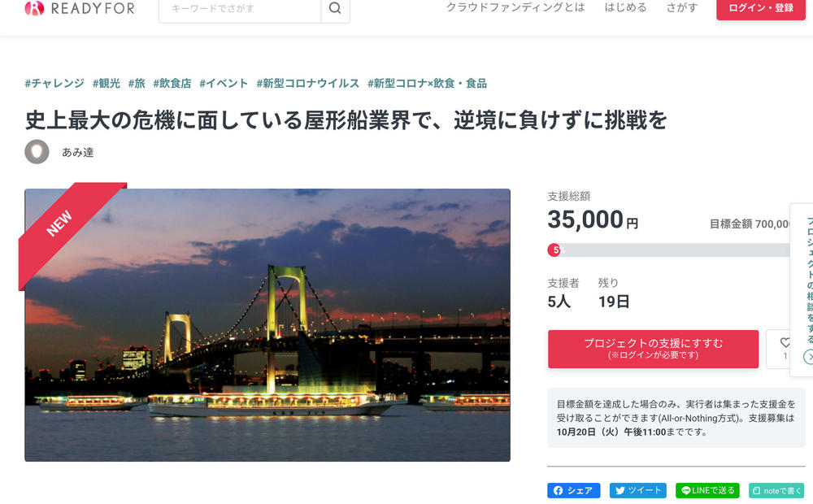Select the #飲食店 hashtag link
The width and height of the screenshot is (813, 504).
[172, 84]
